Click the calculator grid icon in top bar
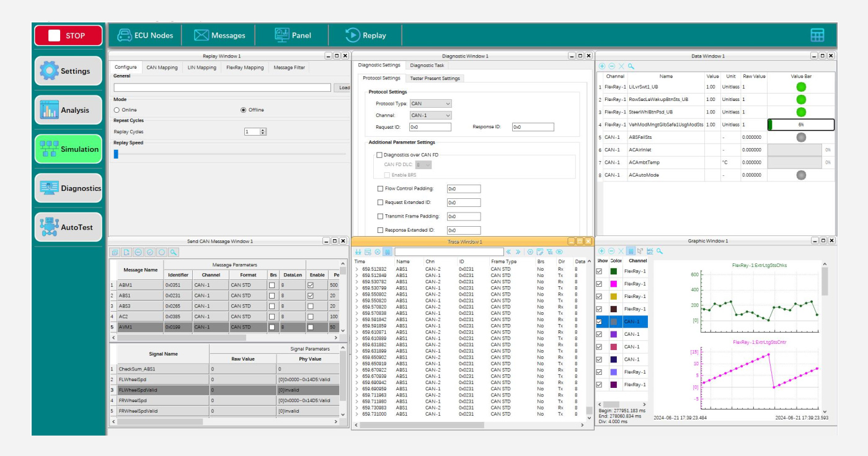868x456 pixels. 817,35
